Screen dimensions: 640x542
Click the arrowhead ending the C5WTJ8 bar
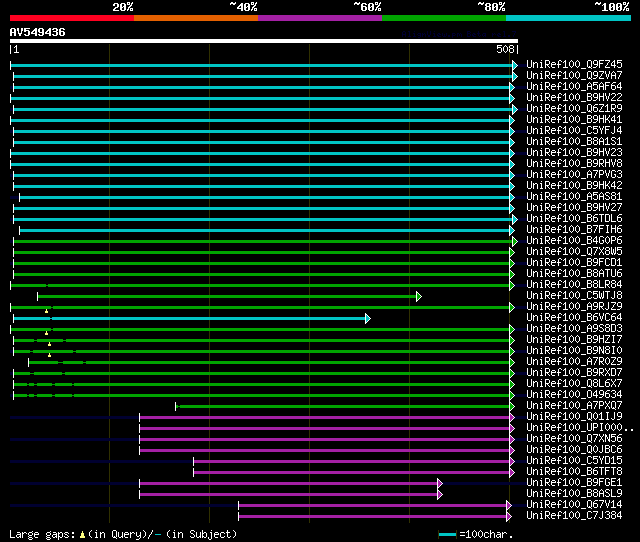pos(419,296)
